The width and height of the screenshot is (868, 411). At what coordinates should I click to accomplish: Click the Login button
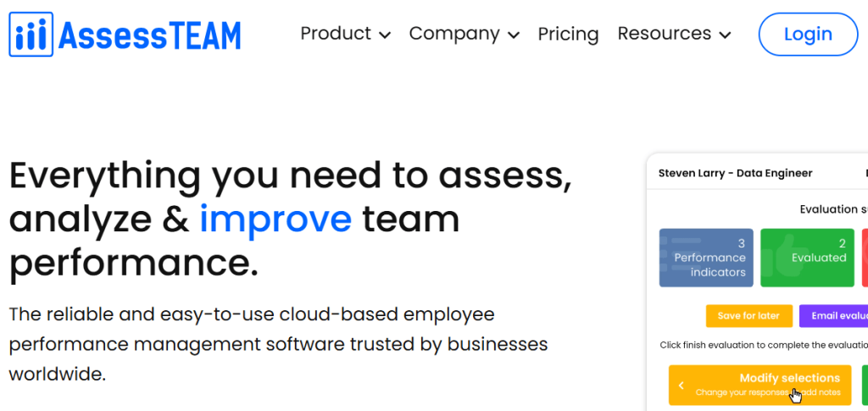[x=808, y=34]
